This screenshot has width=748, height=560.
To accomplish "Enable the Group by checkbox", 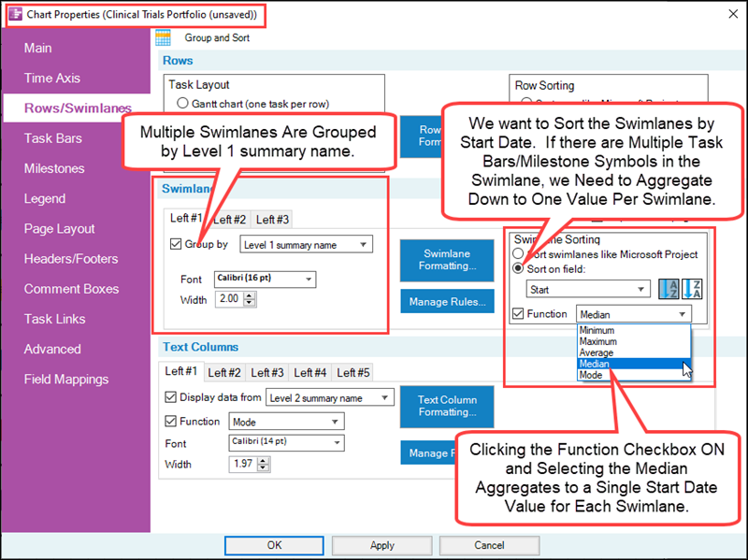I will coord(175,243).
